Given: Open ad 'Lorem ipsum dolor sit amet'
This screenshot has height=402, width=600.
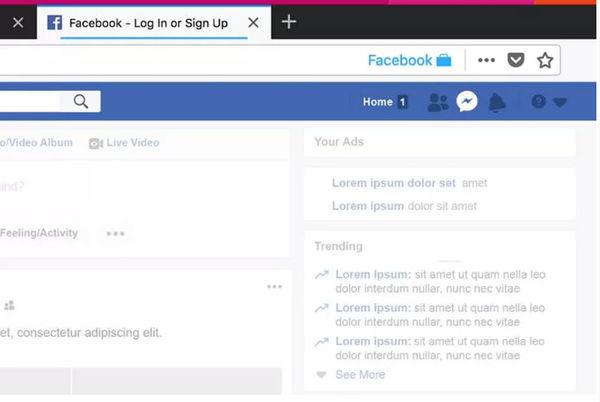Looking at the screenshot, I should pos(404,206).
